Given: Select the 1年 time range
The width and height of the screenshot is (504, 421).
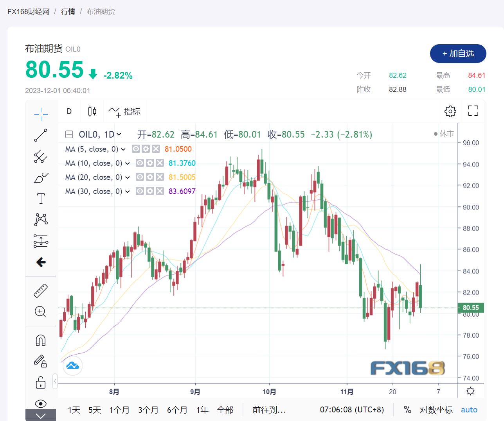Looking at the screenshot, I should [x=202, y=410].
